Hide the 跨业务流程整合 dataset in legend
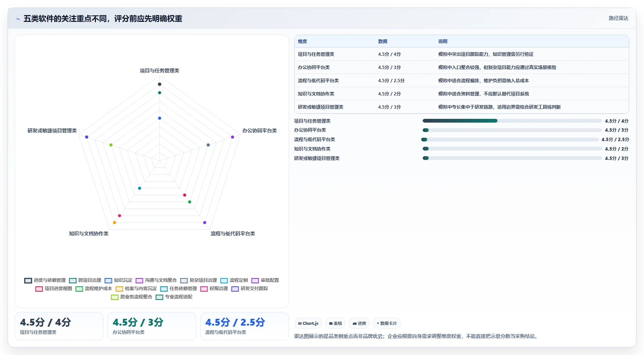The image size is (644, 355). 131,297
